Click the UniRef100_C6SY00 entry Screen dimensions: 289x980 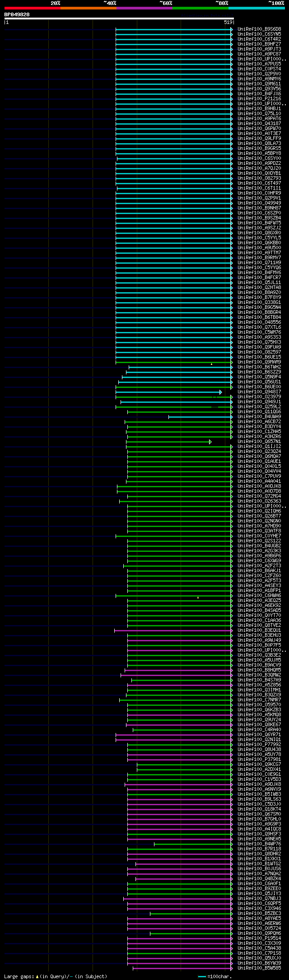[x=259, y=158]
